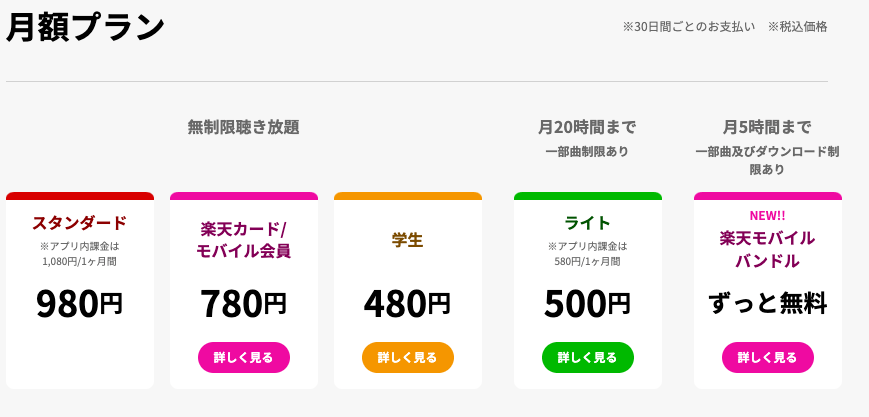This screenshot has width=869, height=417.
Task: Click the 月5時間まで category label
Action: coord(768,128)
